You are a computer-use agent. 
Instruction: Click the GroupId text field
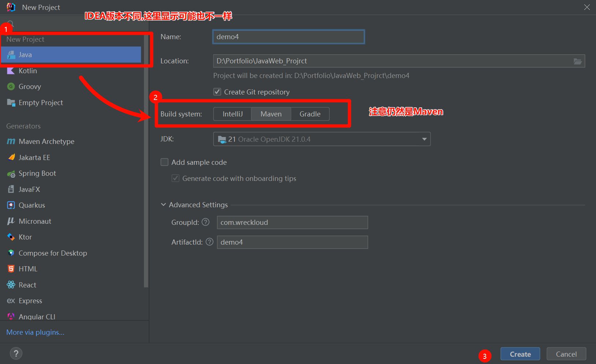pyautogui.click(x=292, y=222)
